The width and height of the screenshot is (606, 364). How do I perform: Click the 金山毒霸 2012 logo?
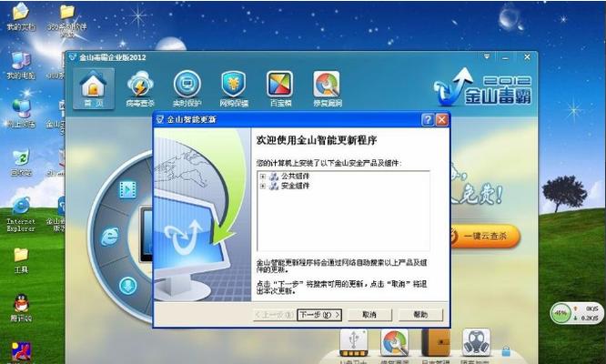[483, 87]
